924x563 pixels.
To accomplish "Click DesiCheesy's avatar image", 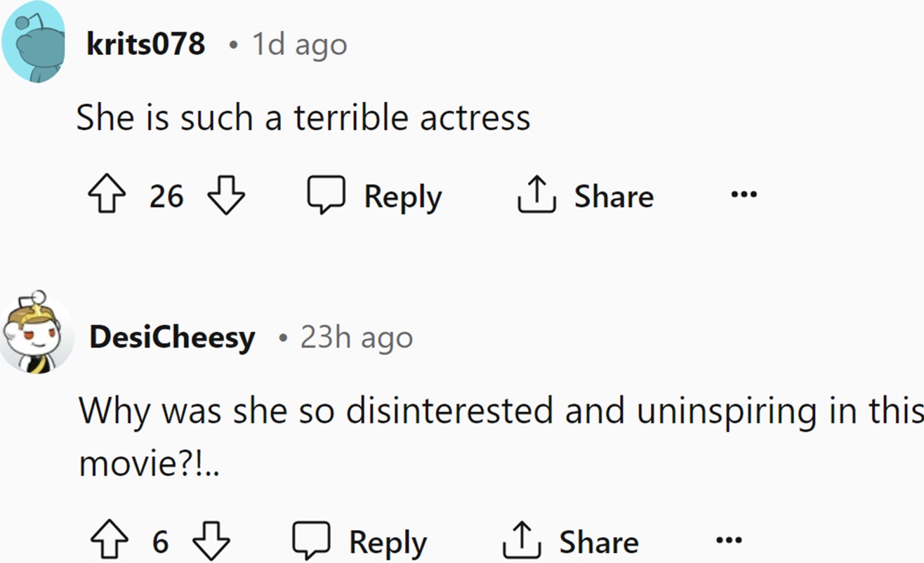I will (x=37, y=333).
